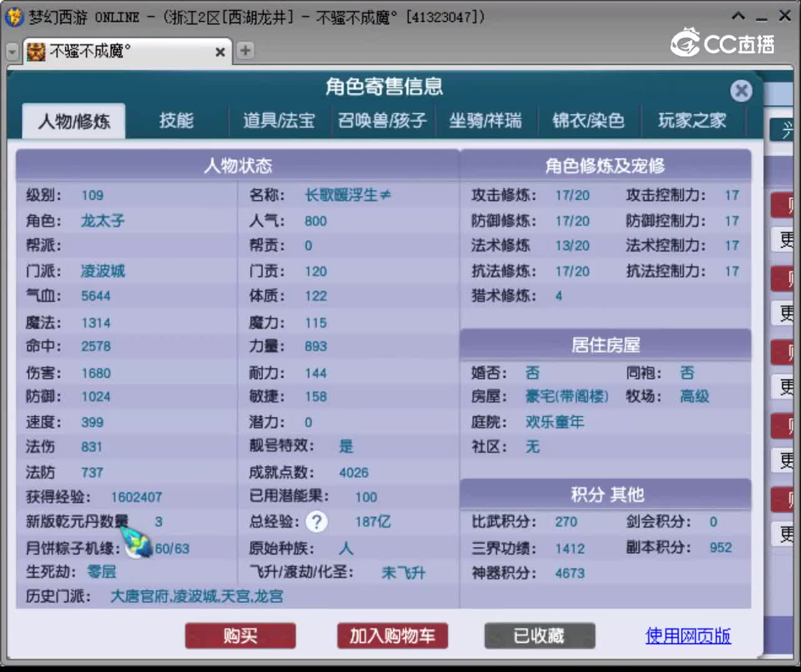Click the game avatar icon on tab
Image resolution: width=801 pixels, height=672 pixels.
click(x=36, y=51)
